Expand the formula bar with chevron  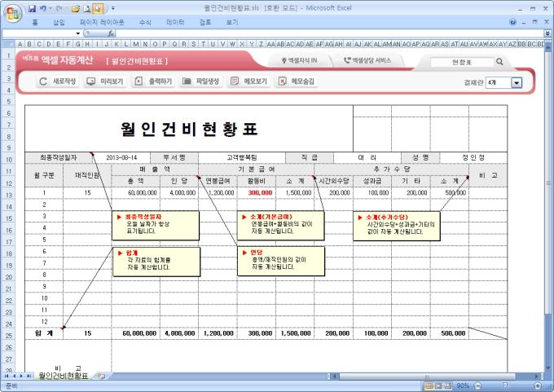(x=547, y=33)
